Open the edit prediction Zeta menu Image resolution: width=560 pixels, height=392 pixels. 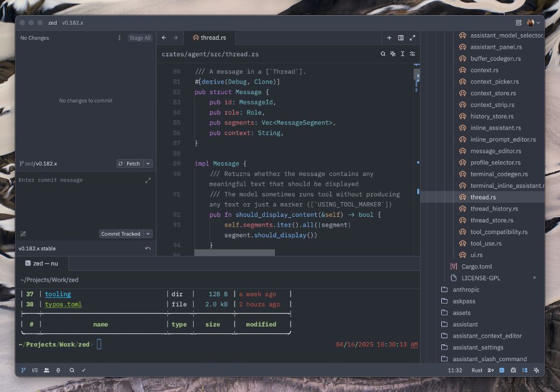[x=491, y=370]
